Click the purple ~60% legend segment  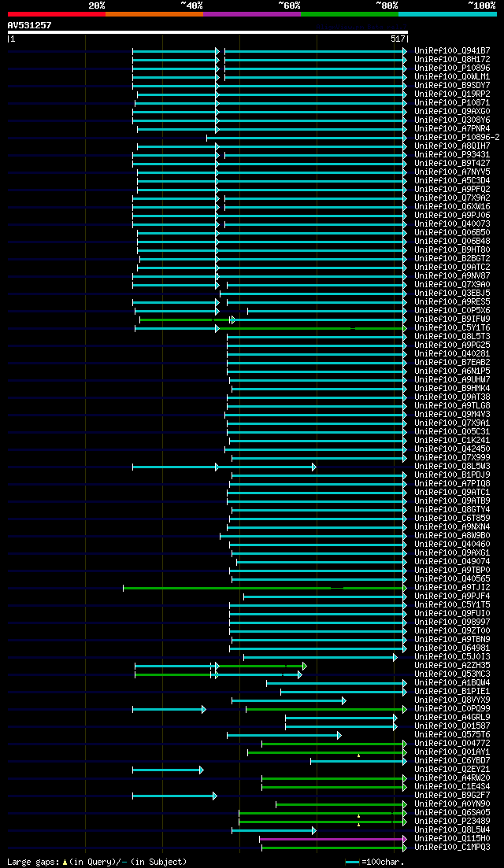coord(252,13)
